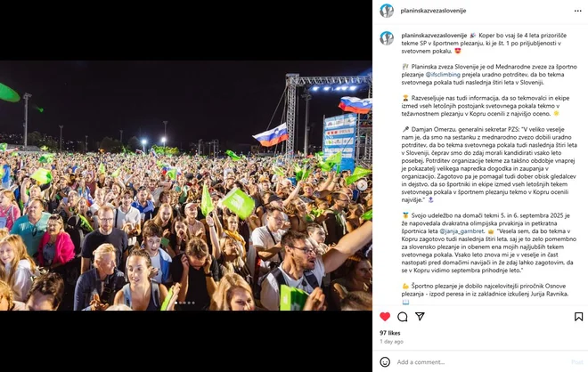Open the @janja_garnbret mention link
The image size is (588, 372).
point(461,231)
